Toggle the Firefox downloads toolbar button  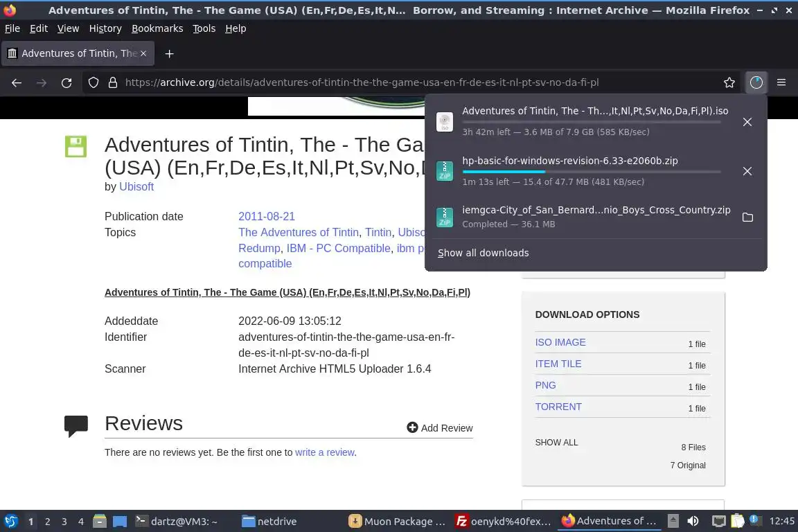click(x=756, y=82)
